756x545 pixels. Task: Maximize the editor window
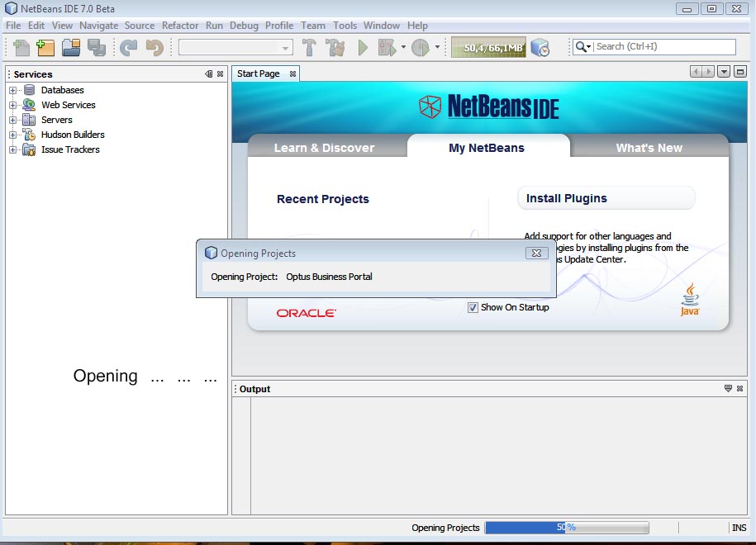point(740,72)
